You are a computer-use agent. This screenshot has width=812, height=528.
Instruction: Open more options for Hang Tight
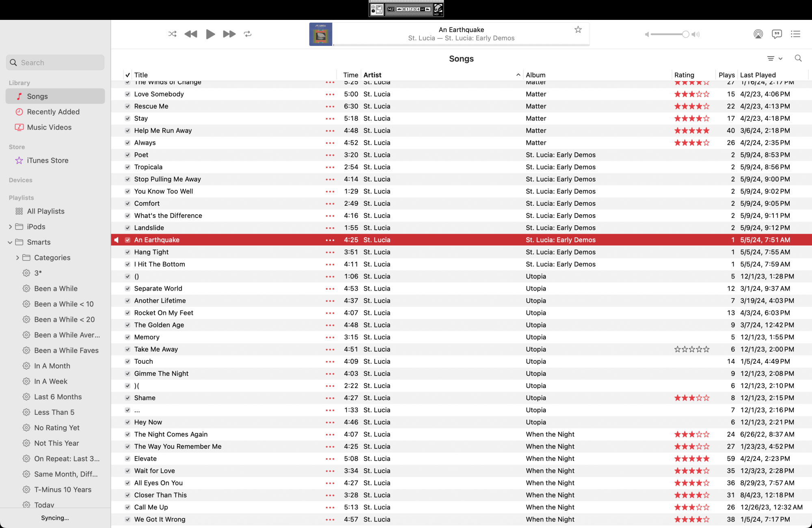(330, 252)
